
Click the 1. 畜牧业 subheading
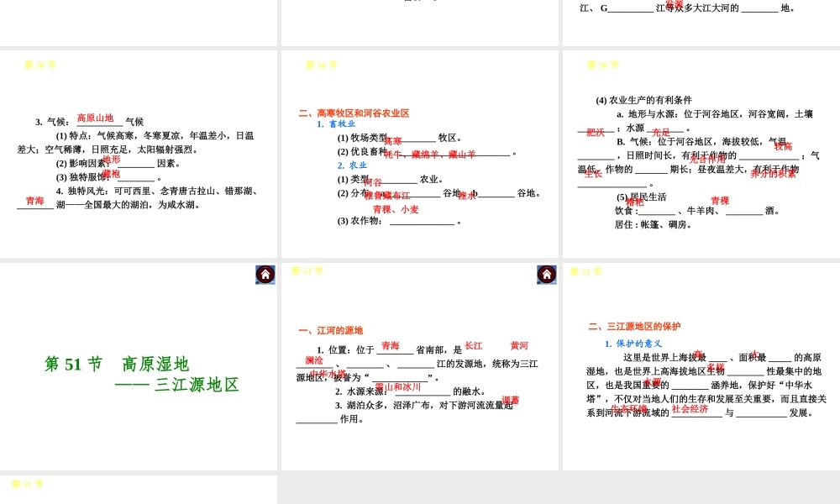(336, 123)
